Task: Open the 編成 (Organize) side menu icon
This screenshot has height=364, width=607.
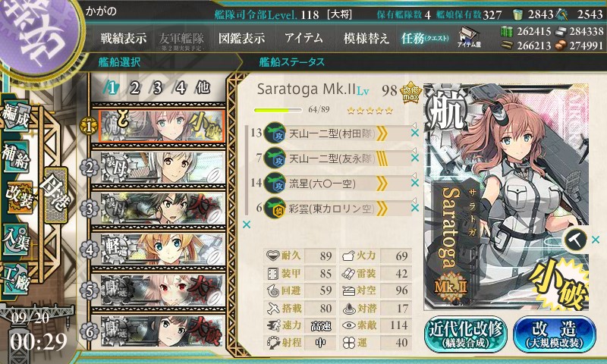Action: [16, 116]
